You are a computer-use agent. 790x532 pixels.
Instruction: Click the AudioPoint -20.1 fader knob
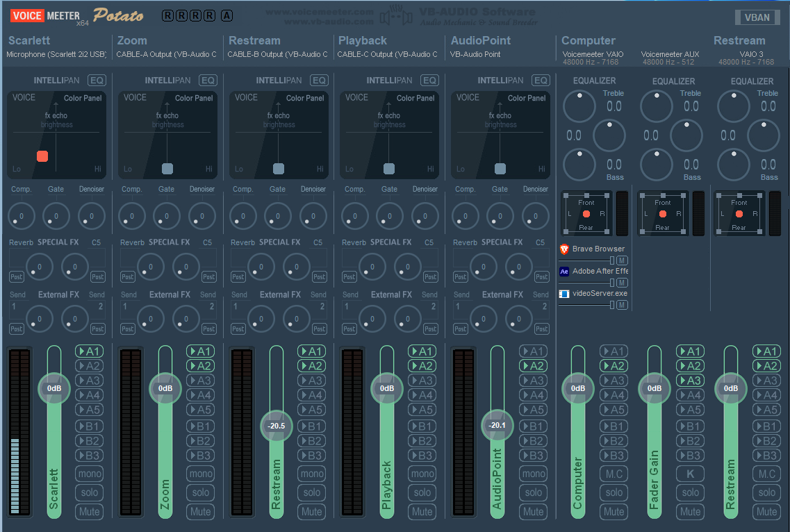pyautogui.click(x=497, y=425)
